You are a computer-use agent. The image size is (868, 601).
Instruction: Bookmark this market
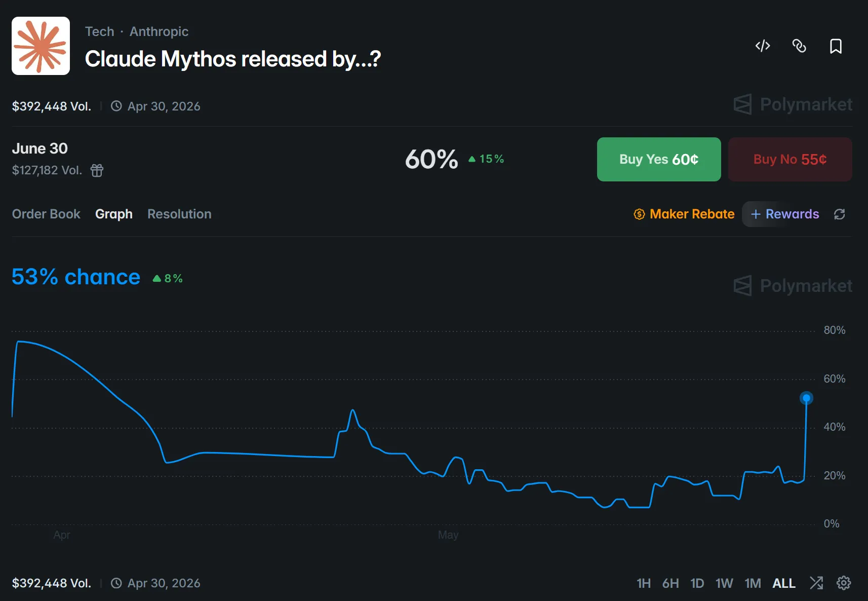(x=836, y=46)
